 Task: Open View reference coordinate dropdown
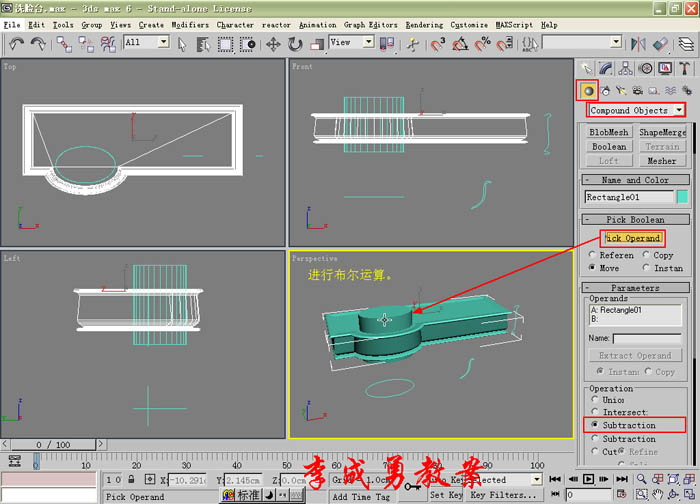pos(368,42)
